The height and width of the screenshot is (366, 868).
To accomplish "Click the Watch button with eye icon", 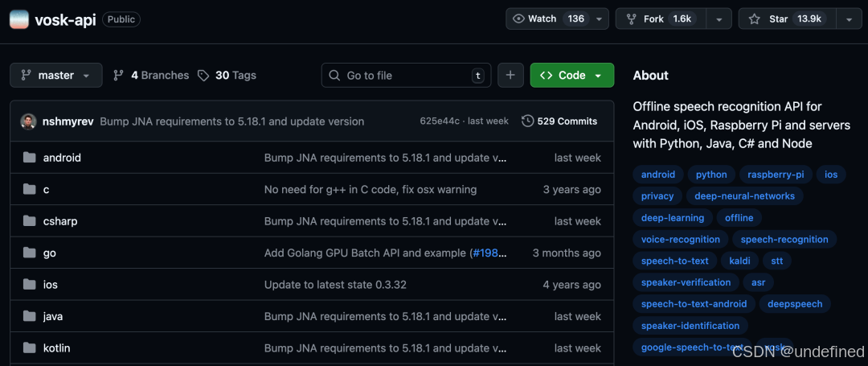I will point(548,19).
